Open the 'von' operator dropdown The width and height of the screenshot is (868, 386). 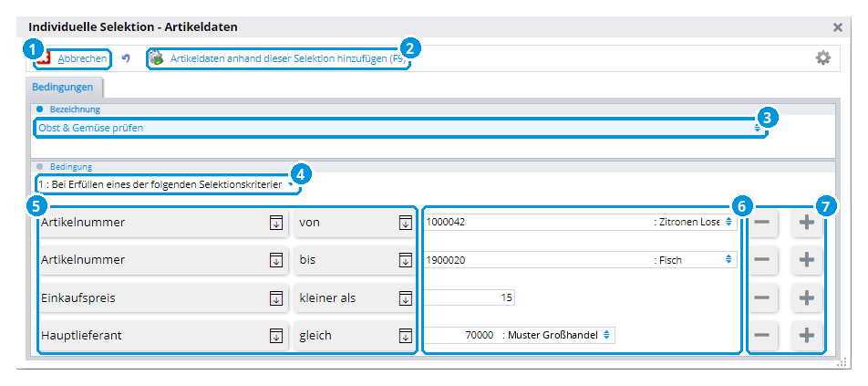(x=405, y=223)
